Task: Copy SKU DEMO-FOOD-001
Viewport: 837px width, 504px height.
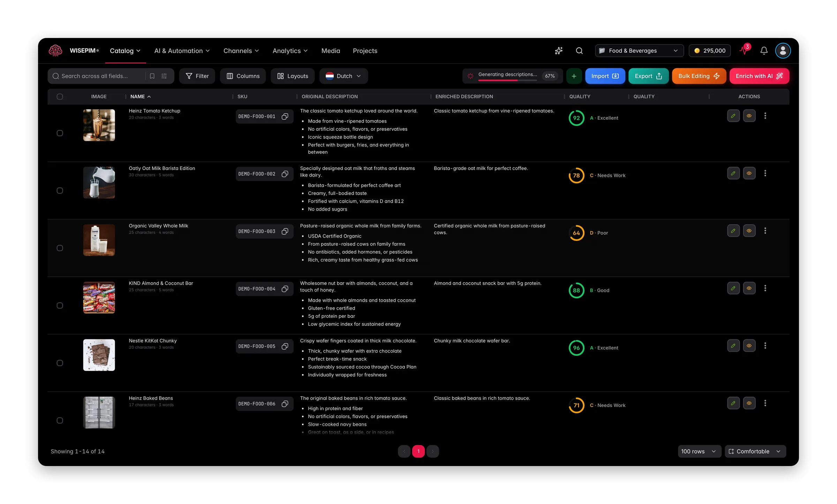Action: pyautogui.click(x=285, y=116)
